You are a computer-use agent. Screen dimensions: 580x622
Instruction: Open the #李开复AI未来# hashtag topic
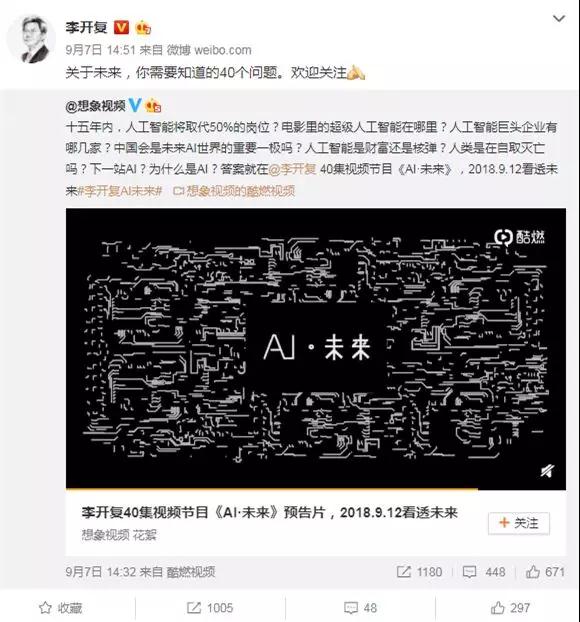[119, 191]
